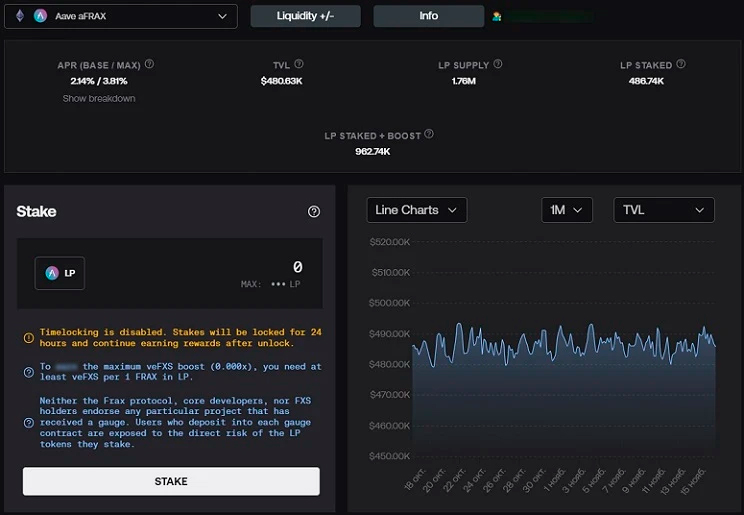Screen dimensions: 744x515
Task: Switch to the Liquidity +/- tab
Action: (305, 16)
